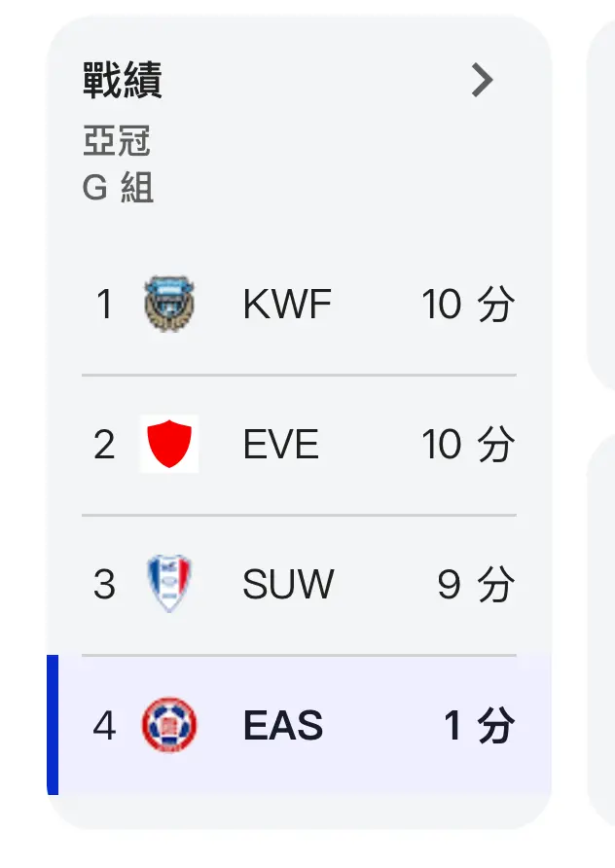Click the 亞冠 competition label
Image resolution: width=615 pixels, height=868 pixels.
pos(116,140)
